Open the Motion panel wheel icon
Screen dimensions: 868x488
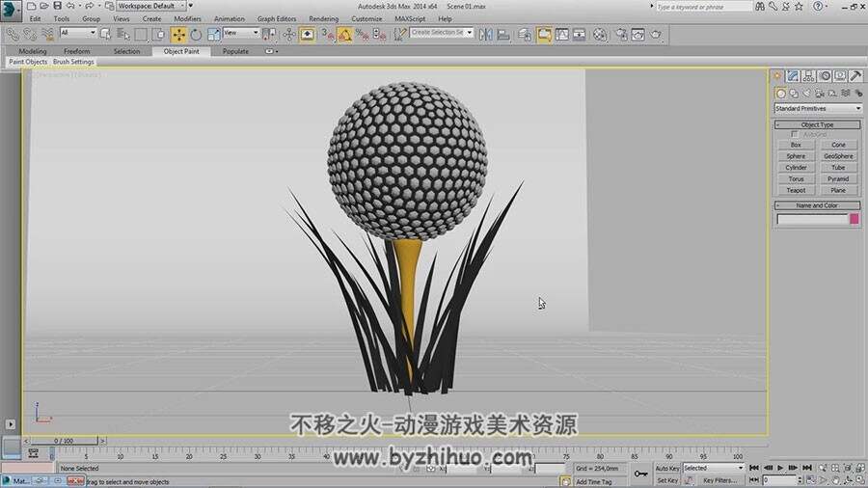[x=825, y=76]
